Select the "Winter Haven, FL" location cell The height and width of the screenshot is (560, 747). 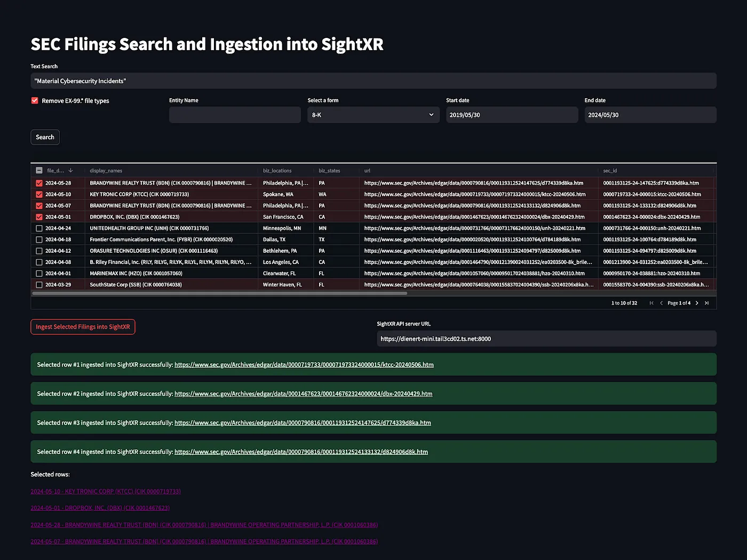click(282, 285)
